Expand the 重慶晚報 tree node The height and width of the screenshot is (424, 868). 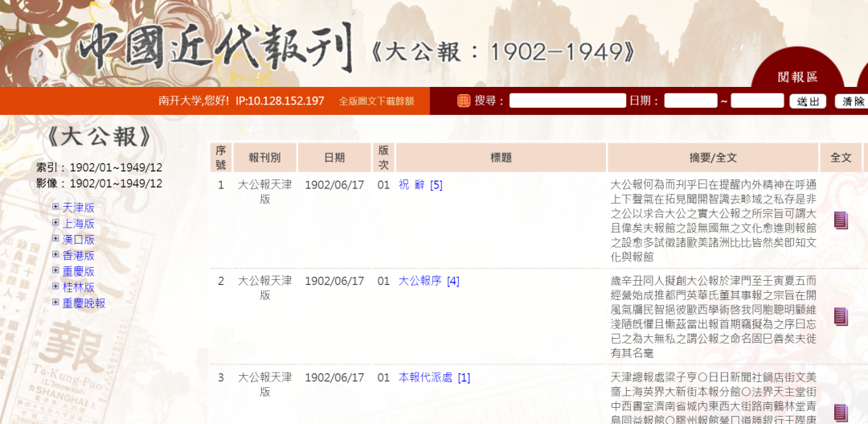(55, 302)
